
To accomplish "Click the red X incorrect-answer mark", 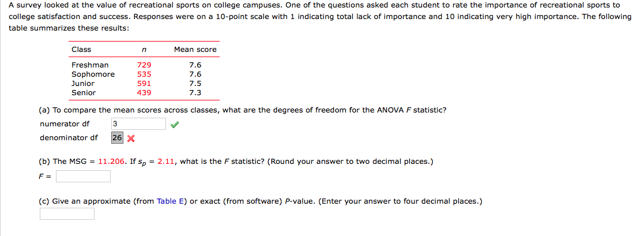I will 131,138.
